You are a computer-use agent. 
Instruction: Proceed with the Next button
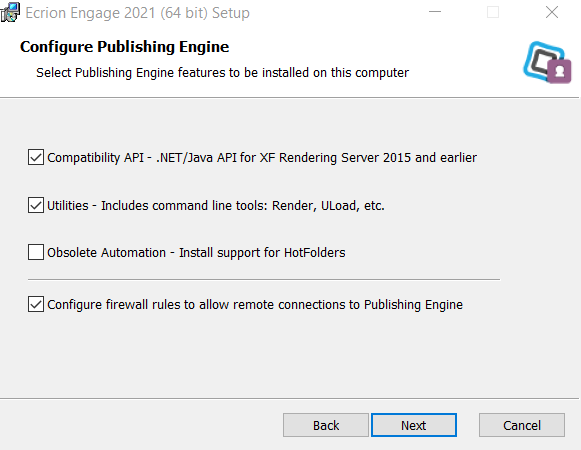click(414, 425)
